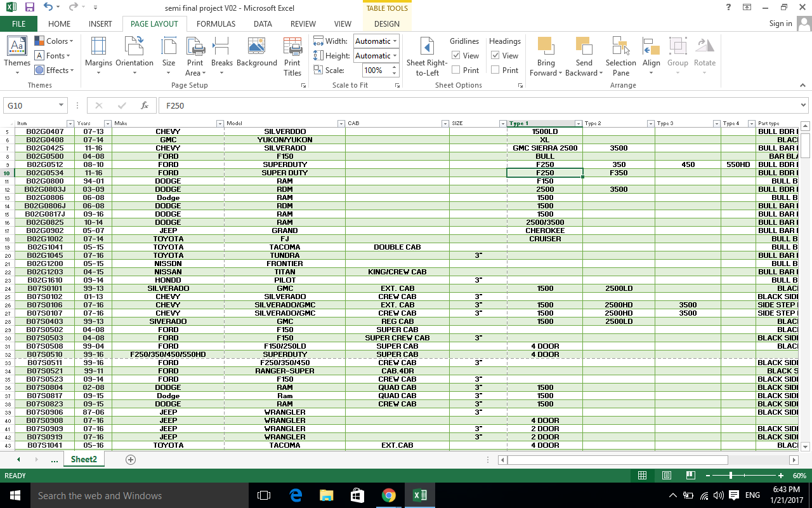812x508 pixels.
Task: Open the Selection Pane
Action: coord(621,56)
